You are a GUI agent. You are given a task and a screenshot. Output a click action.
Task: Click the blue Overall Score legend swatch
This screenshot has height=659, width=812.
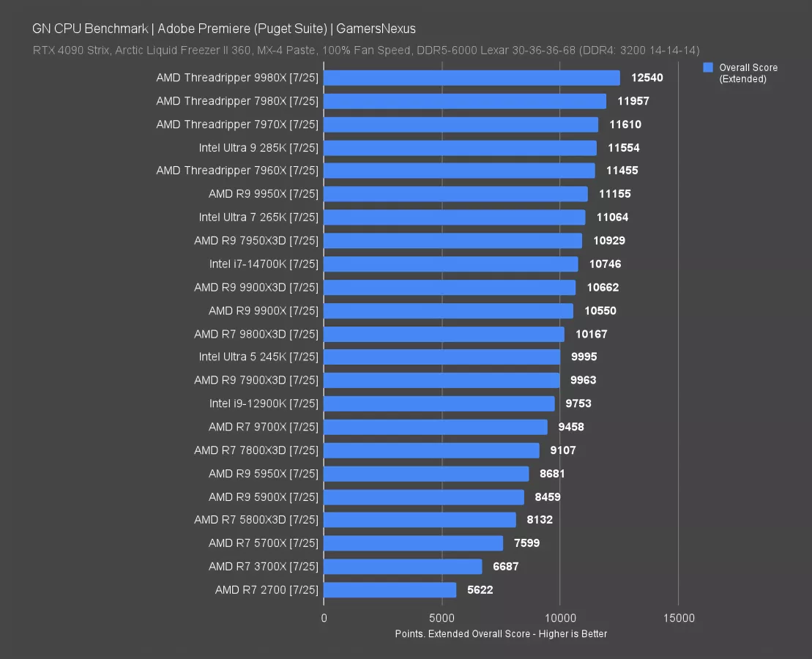[x=708, y=67]
